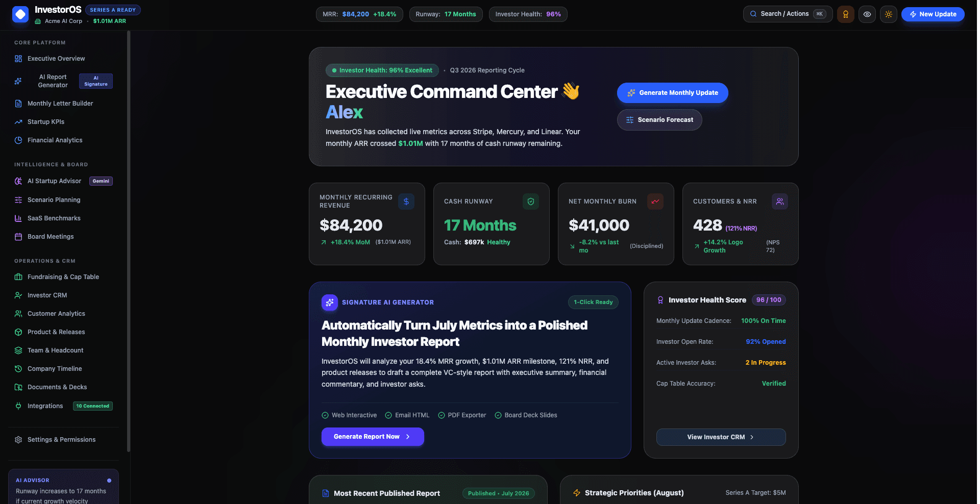Click the document icon beside Most Recent Published Report

326,493
